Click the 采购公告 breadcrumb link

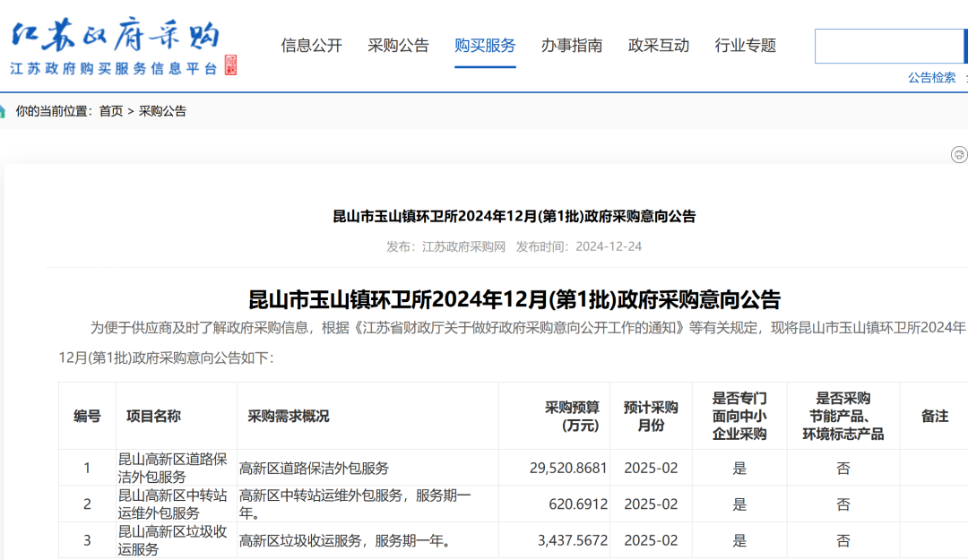pos(162,111)
